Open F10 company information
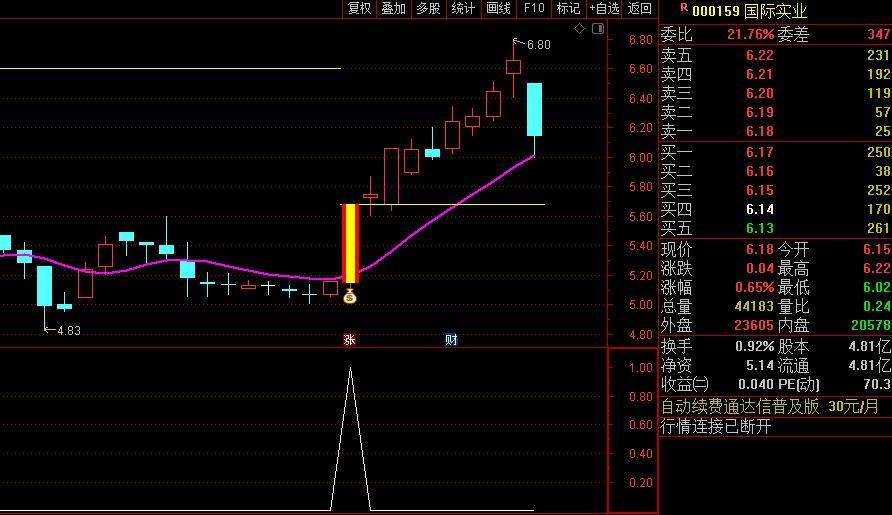The width and height of the screenshot is (892, 515). click(534, 9)
